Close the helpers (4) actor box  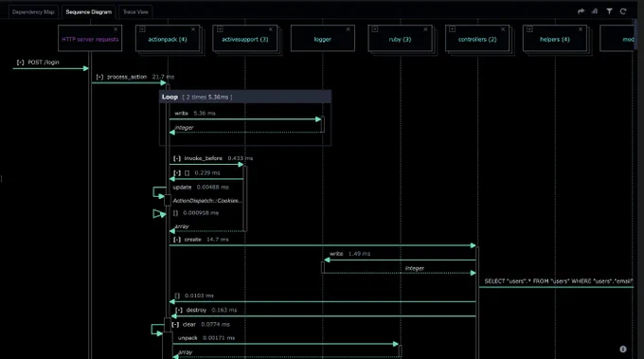(x=581, y=29)
